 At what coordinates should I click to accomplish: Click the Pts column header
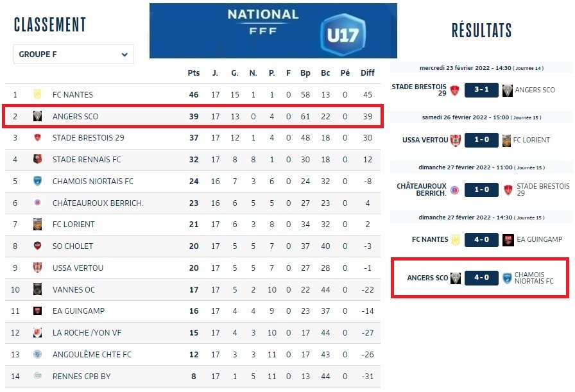[x=194, y=73]
